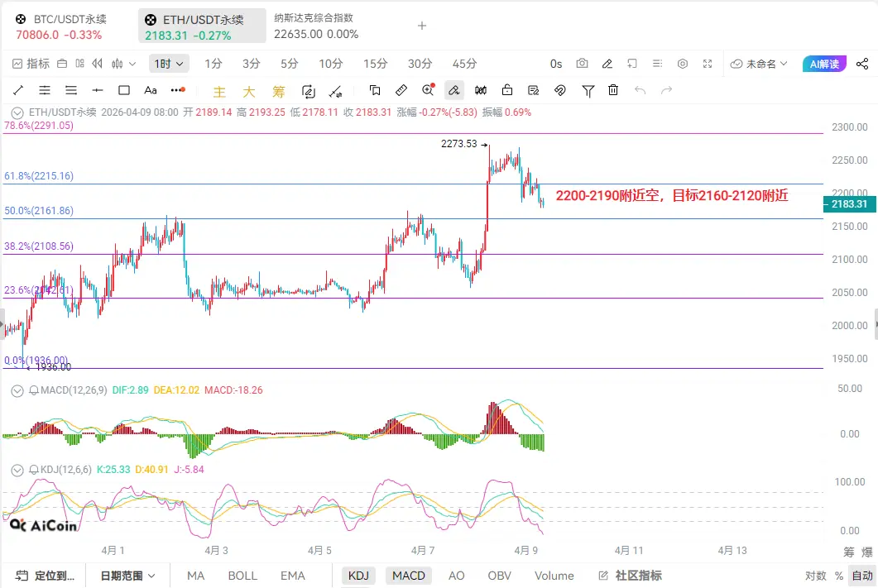Screen dimensions: 878x588
Task: Toggle the Volume indicator
Action: [x=554, y=576]
